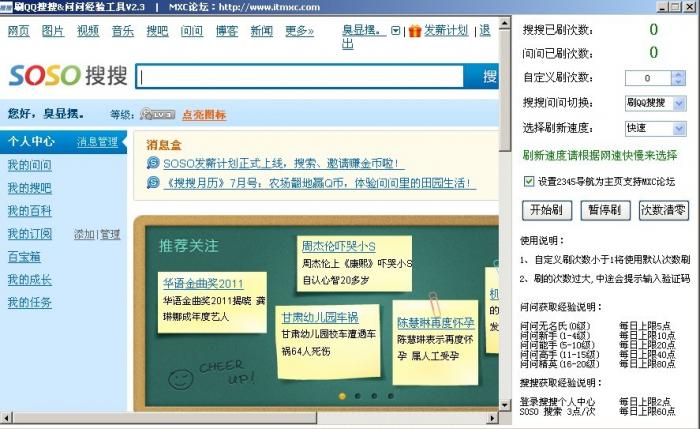This screenshot has width=700, height=429.
Task: Open 我的百科 in the sidebar
Action: (x=29, y=211)
